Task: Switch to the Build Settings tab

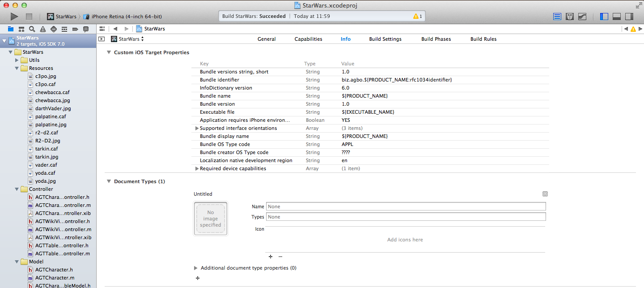Action: (385, 39)
